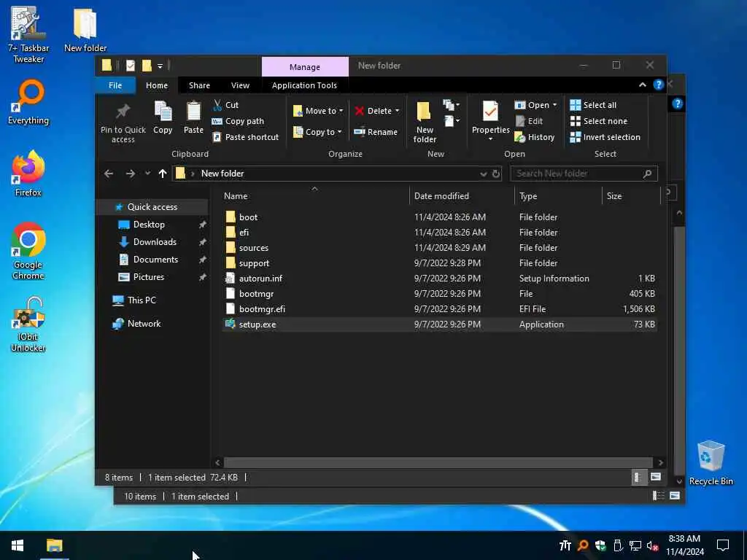Open the Firefox desktop shortcut

(x=28, y=173)
